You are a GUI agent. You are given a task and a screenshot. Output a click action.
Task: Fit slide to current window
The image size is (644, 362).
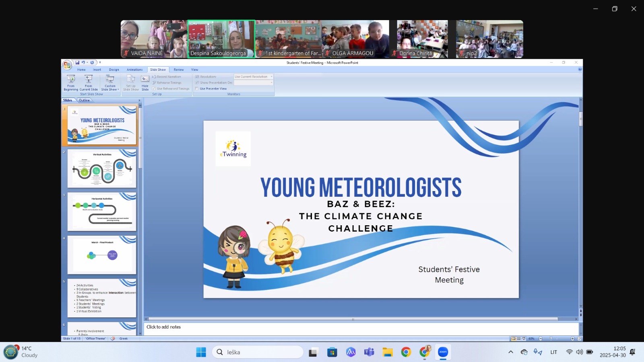[579, 339]
